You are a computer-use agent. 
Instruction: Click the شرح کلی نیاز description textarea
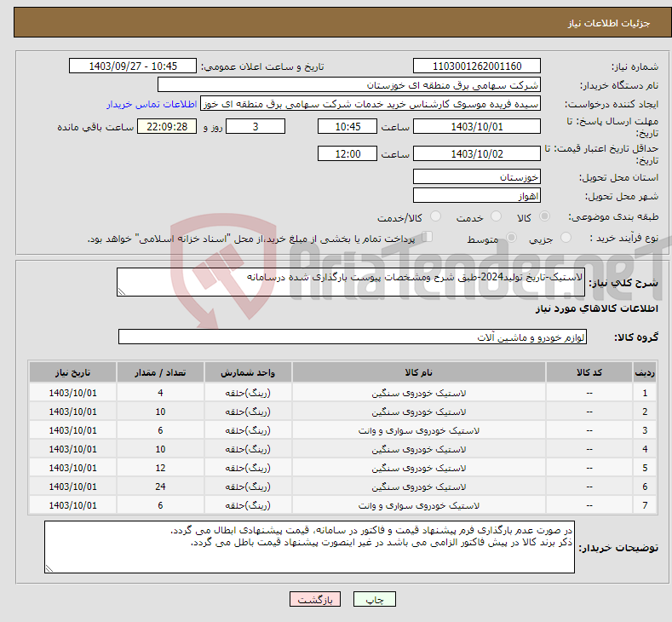351,282
